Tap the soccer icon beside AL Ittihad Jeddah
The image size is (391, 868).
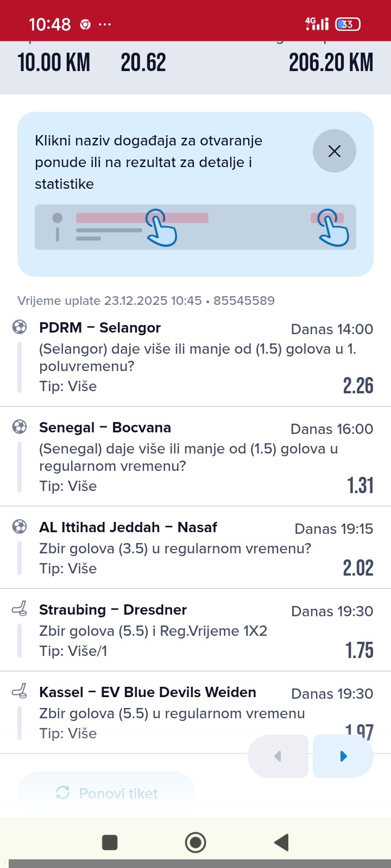click(20, 527)
